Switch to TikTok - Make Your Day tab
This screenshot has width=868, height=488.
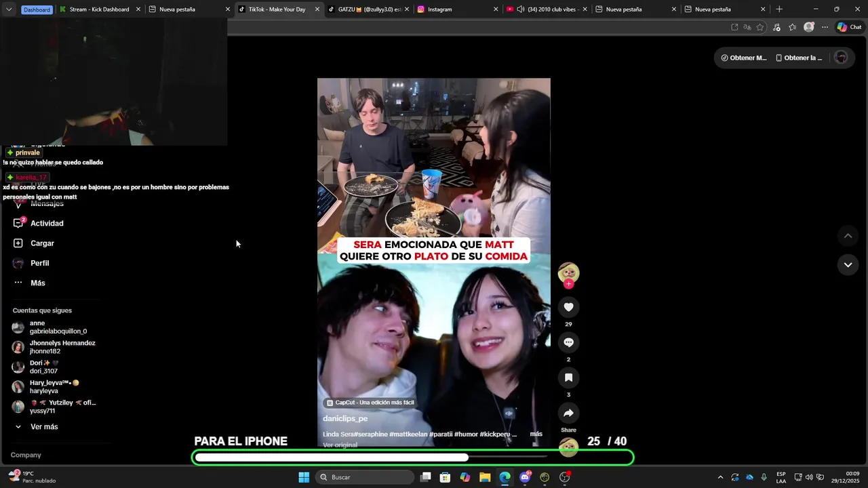click(x=277, y=9)
